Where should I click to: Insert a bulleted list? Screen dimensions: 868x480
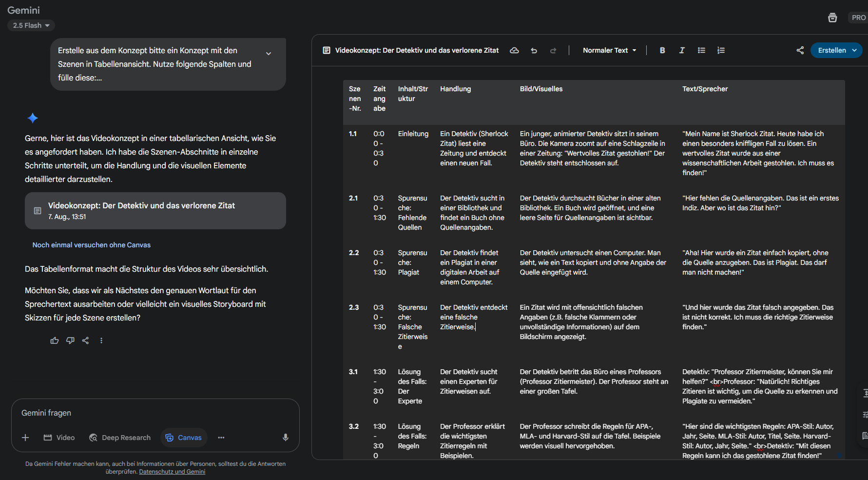[x=701, y=50]
